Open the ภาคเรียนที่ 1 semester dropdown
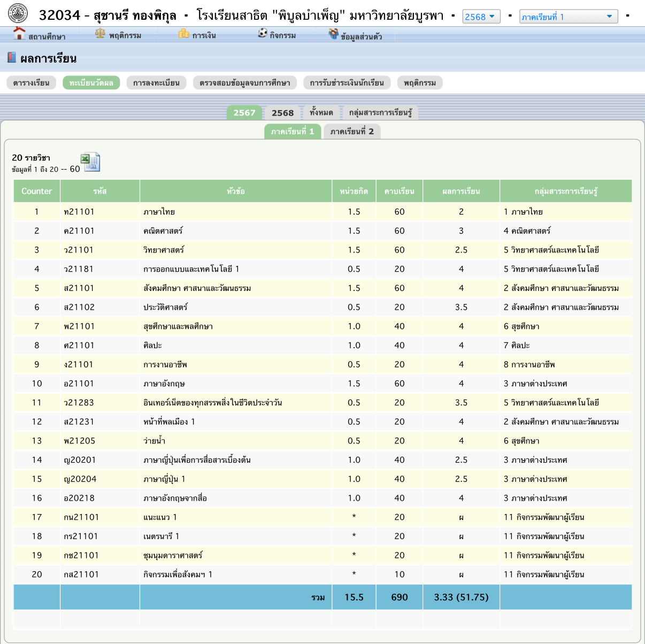Image resolution: width=645 pixels, height=644 pixels. [x=568, y=17]
